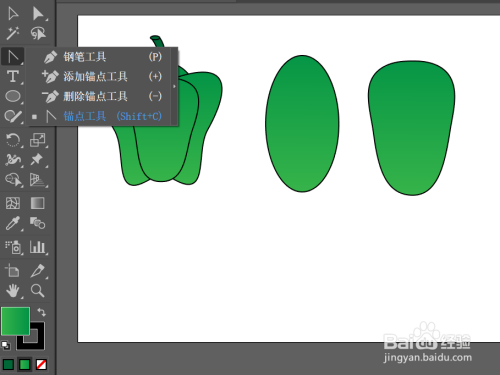This screenshot has height=375, width=500.
Task: Select the Column Graph tool
Action: (37, 247)
